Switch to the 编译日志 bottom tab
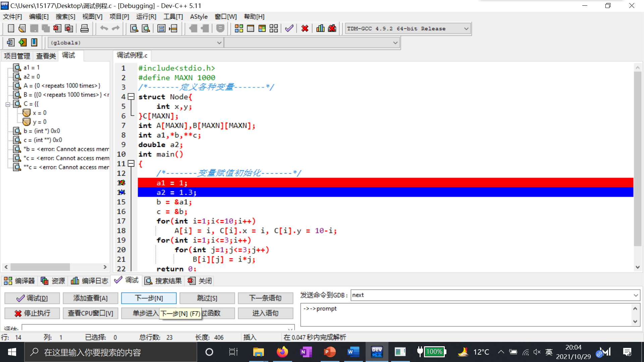This screenshot has width=644, height=362. pyautogui.click(x=90, y=281)
